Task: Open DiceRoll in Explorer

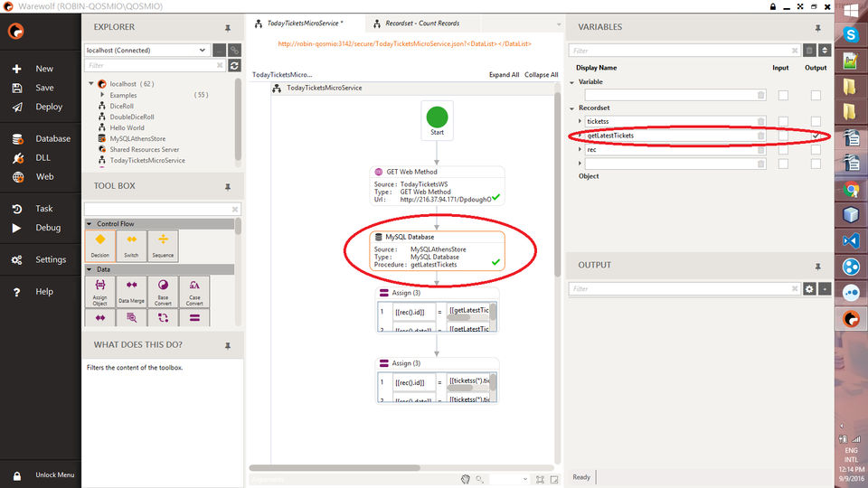Action: 121,107
